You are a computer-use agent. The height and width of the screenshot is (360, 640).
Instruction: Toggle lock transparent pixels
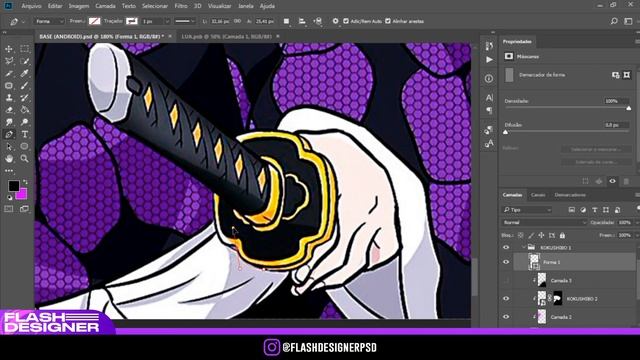click(521, 236)
